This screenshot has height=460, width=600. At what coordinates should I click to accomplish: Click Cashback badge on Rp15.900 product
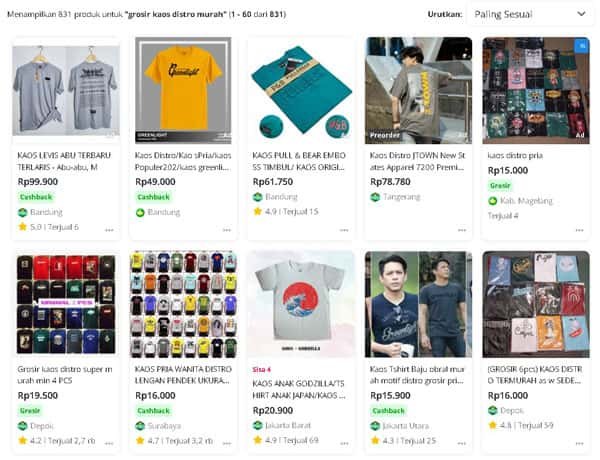(388, 411)
